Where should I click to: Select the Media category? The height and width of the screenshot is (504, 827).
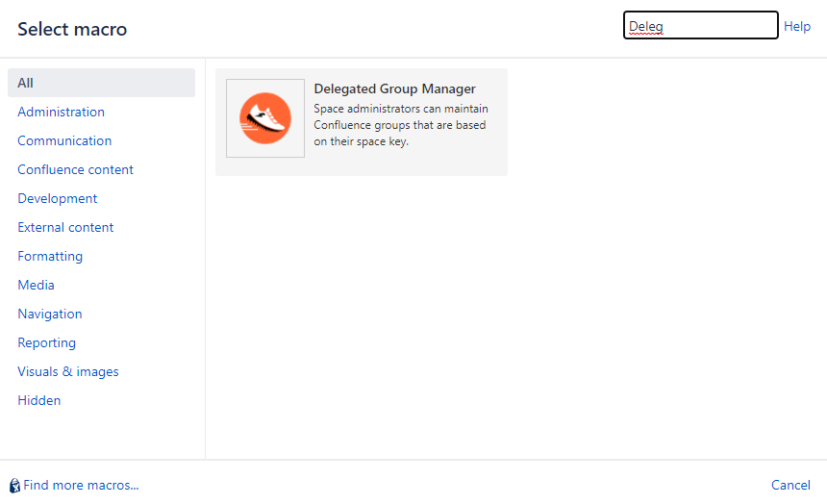coord(36,285)
